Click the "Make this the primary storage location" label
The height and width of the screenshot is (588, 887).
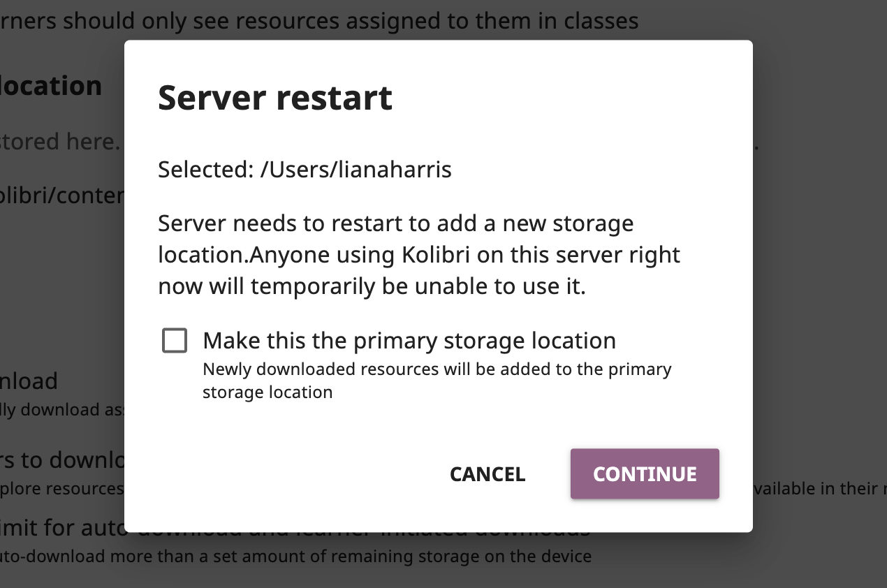(x=409, y=340)
